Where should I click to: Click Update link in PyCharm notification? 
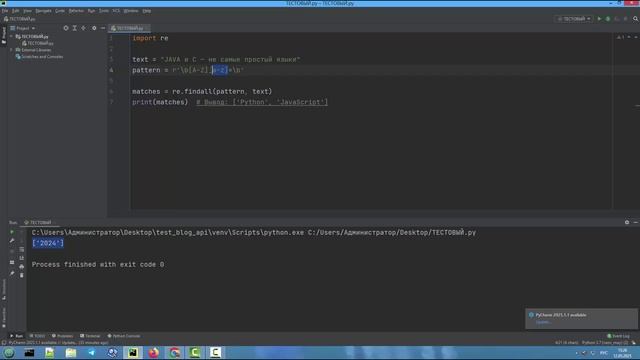(543, 322)
